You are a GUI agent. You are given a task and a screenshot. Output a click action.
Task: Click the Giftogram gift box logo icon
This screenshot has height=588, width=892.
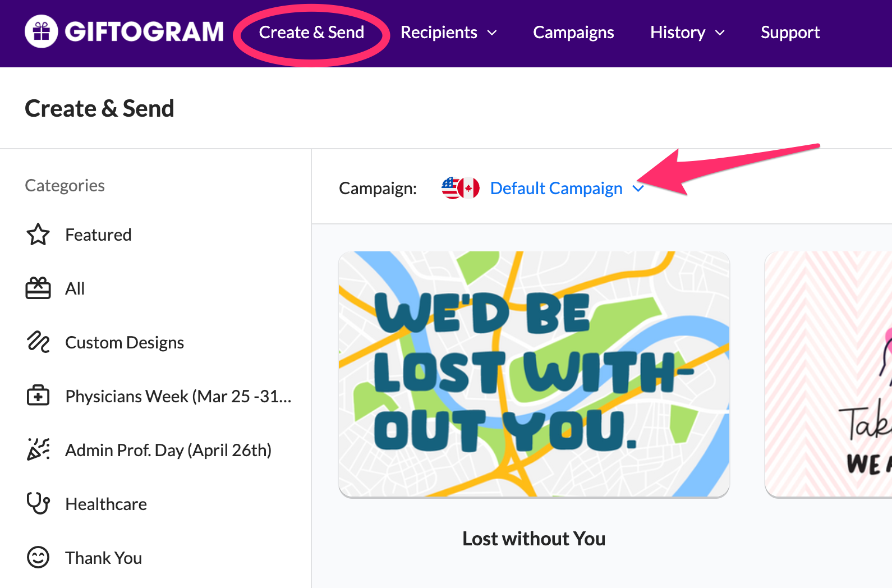(41, 31)
